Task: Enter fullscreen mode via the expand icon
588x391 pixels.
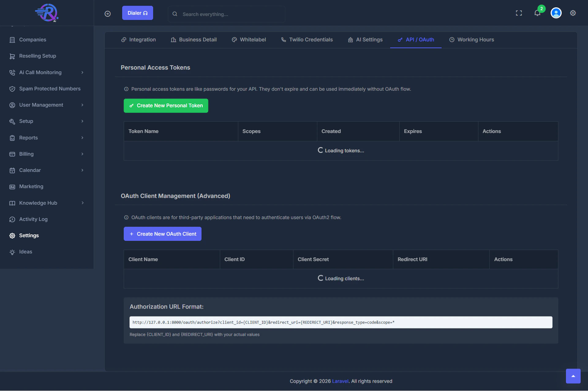Action: [519, 13]
